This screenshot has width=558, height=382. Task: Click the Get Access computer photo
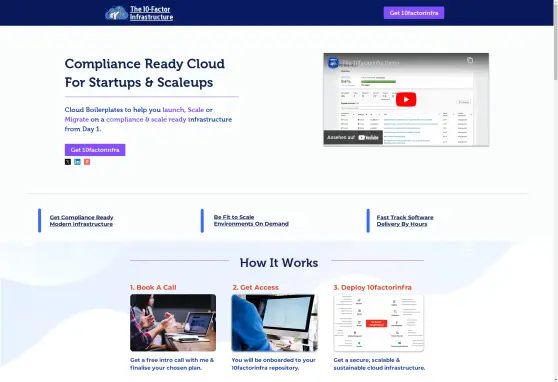[274, 323]
